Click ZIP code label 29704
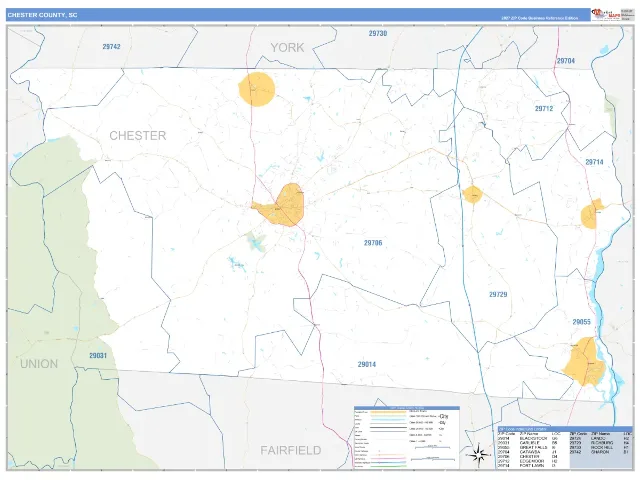640x480 pixels. [566, 61]
